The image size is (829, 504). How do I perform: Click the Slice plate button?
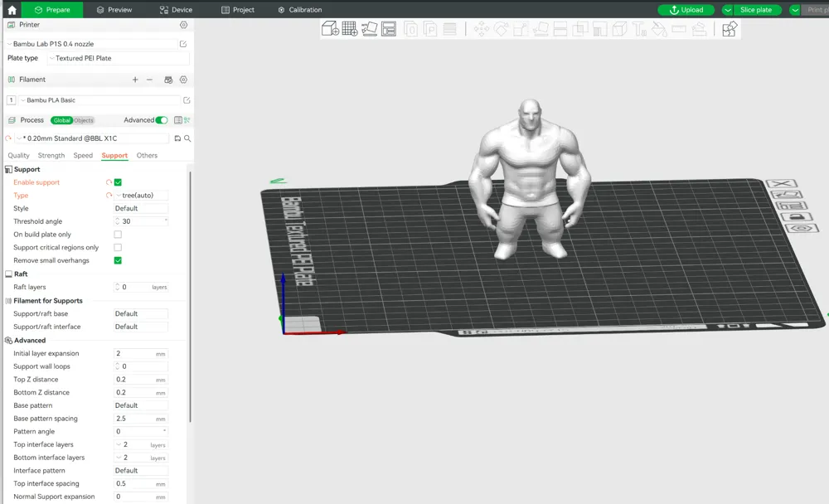pos(758,10)
